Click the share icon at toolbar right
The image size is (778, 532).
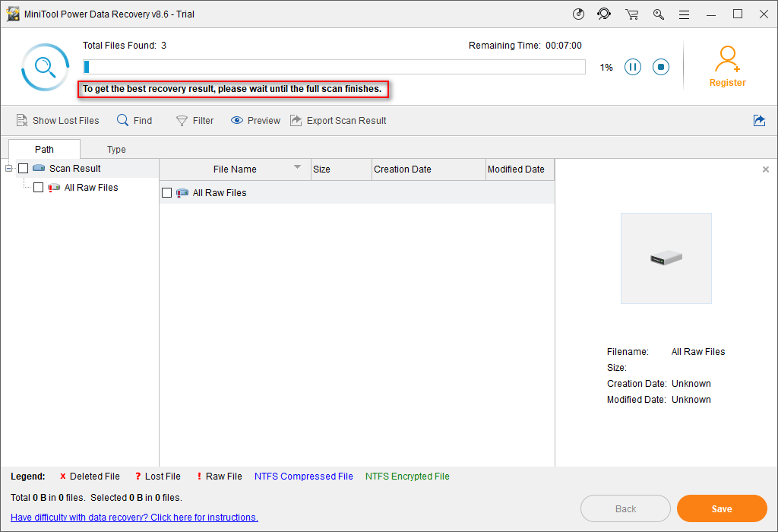[759, 120]
